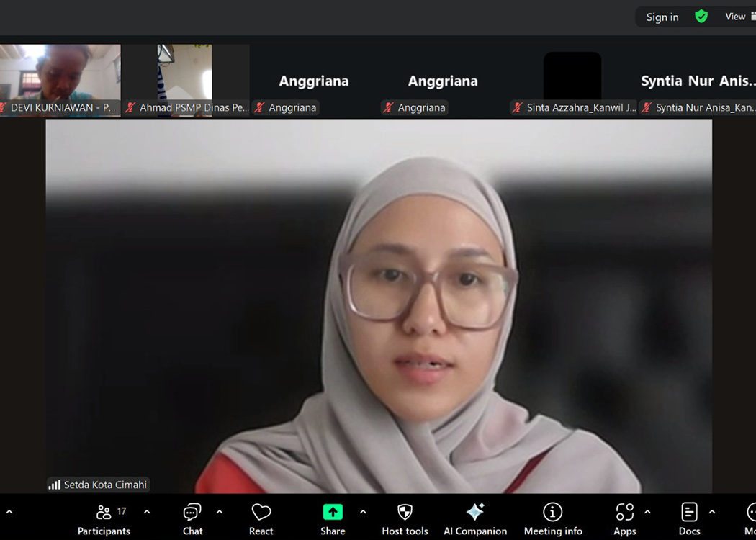Expand the Participants options arrow
Screen dimensions: 756x540
[x=147, y=512]
